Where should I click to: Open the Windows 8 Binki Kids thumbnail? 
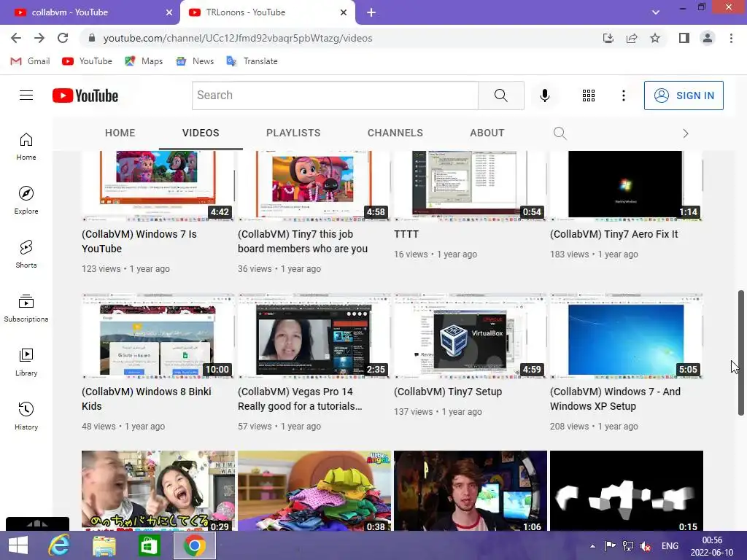tap(158, 336)
